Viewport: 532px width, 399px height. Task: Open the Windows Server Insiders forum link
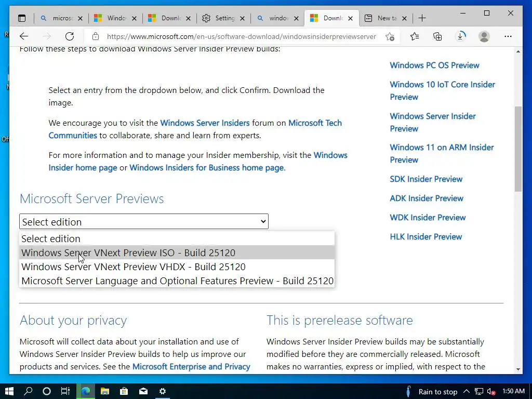[205, 123]
